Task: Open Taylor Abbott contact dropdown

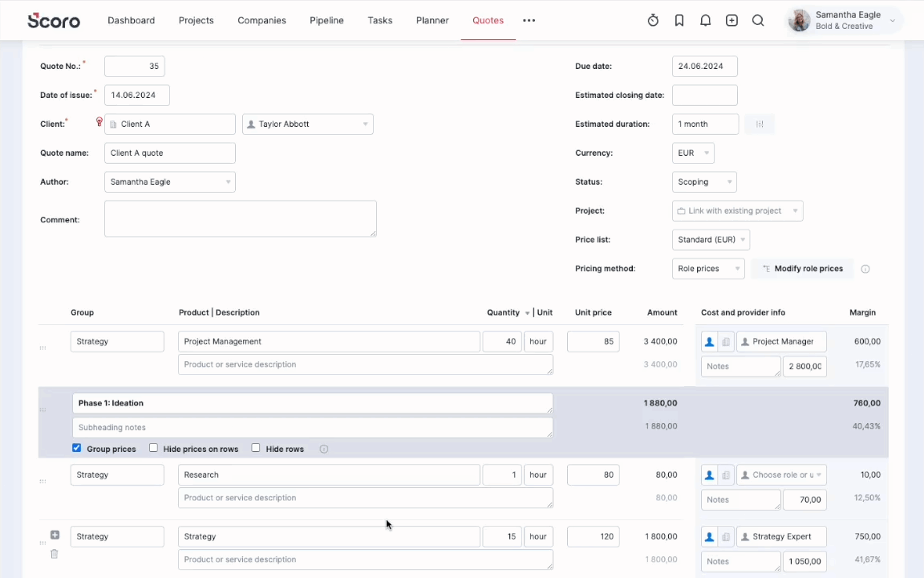Action: pos(308,124)
